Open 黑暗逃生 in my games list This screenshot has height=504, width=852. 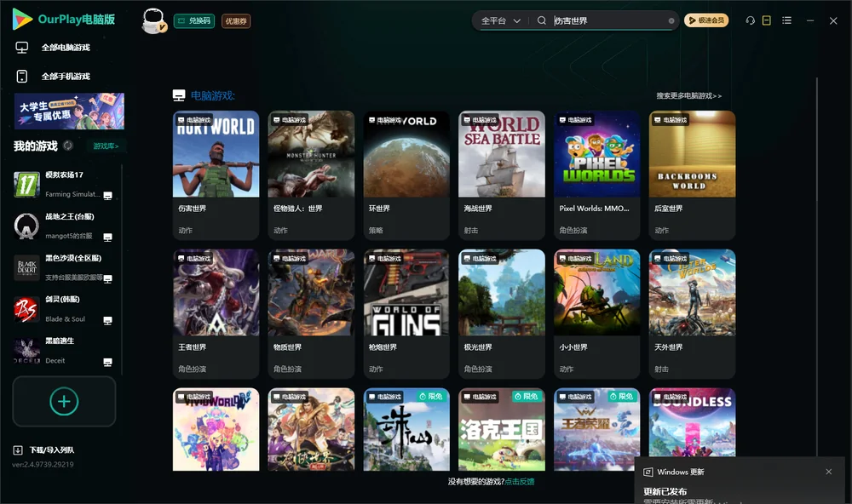click(64, 350)
